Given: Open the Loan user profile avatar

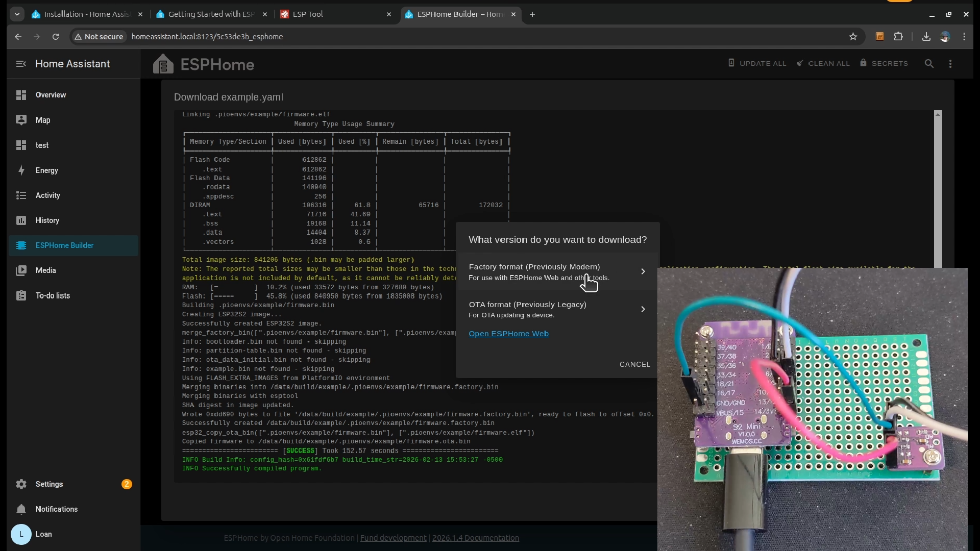Looking at the screenshot, I should click(21, 534).
